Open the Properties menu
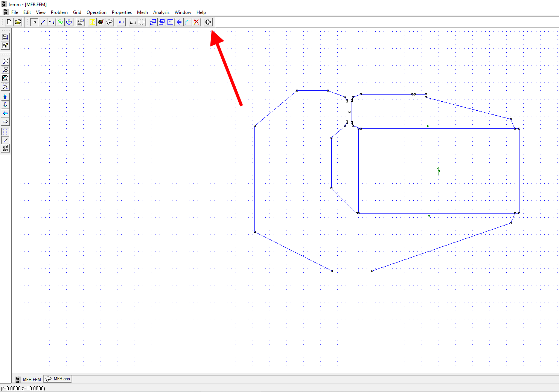Image resolution: width=559 pixels, height=392 pixels. coord(122,12)
